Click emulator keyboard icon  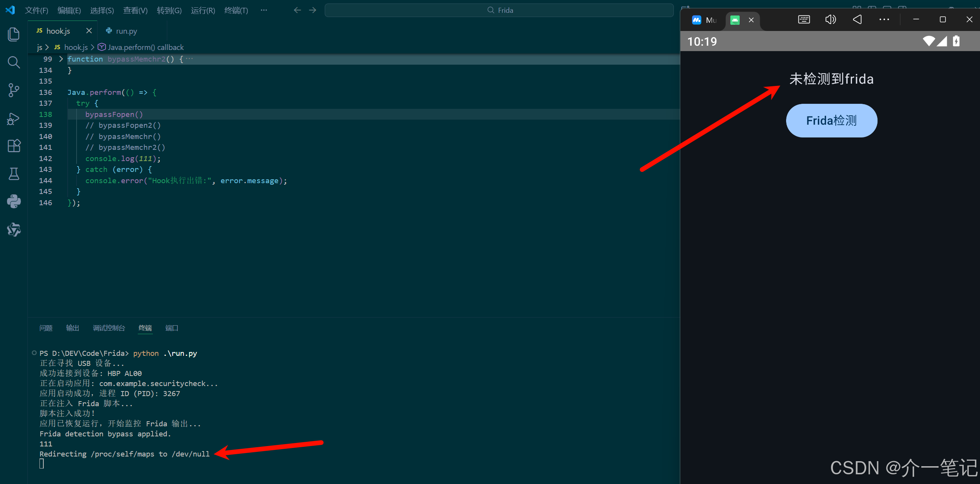click(x=804, y=19)
